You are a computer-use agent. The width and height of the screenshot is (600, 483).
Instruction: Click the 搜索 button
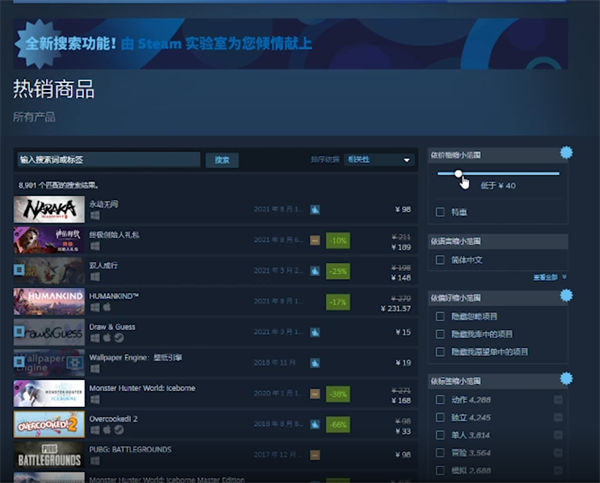tap(222, 160)
